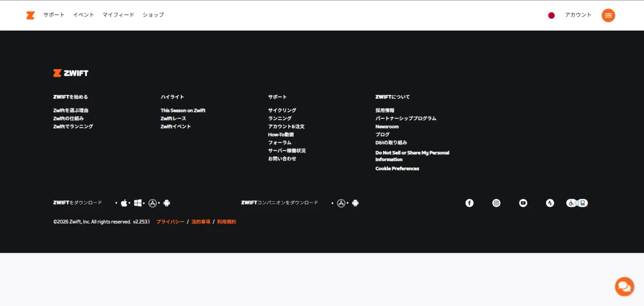644x306 pixels.
Task: Open the orange chat support bubble
Action: click(624, 286)
